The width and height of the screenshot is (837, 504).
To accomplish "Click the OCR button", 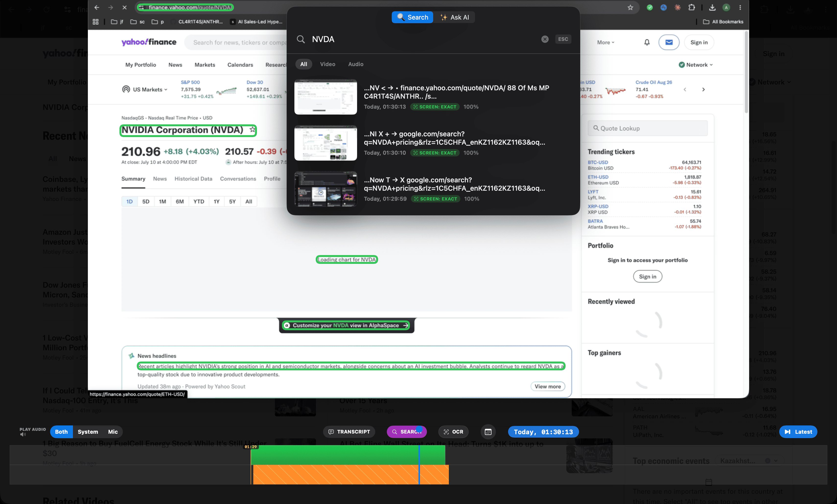I will [x=453, y=432].
